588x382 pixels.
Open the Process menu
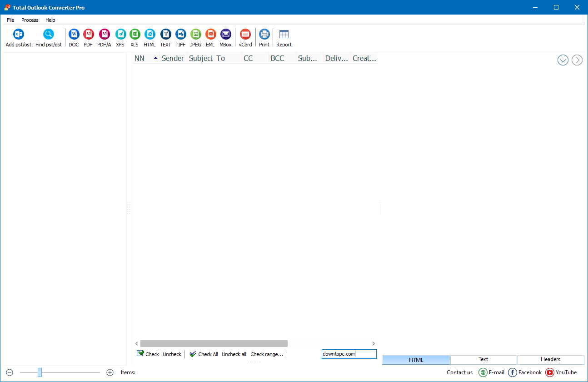point(30,20)
